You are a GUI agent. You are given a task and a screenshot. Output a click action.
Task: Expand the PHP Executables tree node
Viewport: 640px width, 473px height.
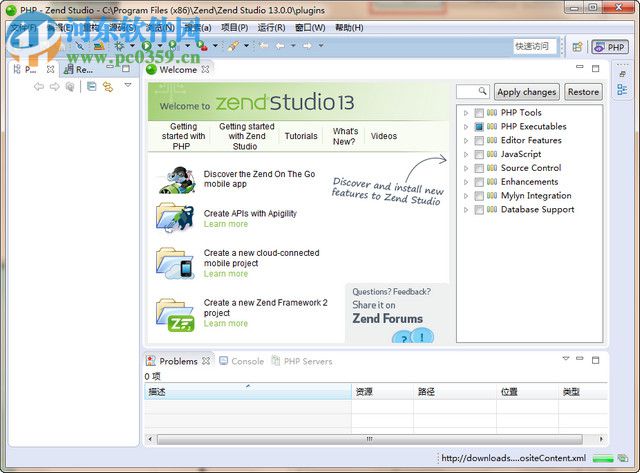[466, 127]
